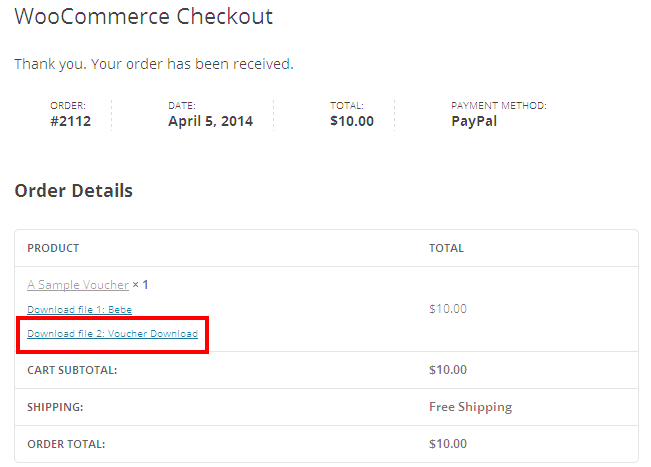651x467 pixels.
Task: Click the PRODUCT column header
Action: (53, 248)
